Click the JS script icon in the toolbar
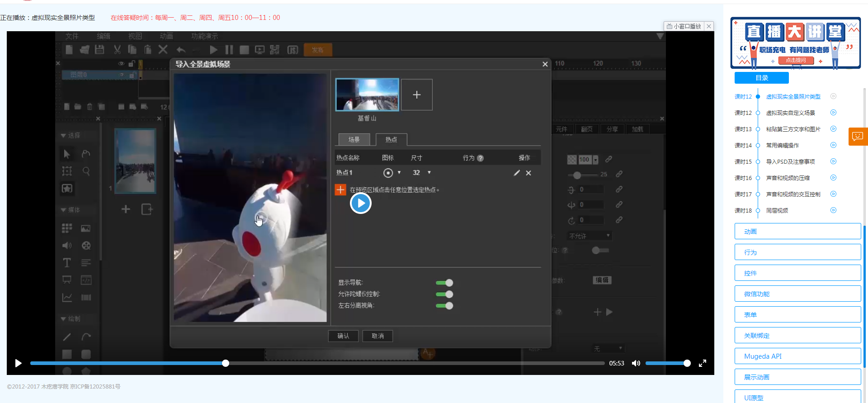Viewport: 868px width, 403px height. [293, 50]
